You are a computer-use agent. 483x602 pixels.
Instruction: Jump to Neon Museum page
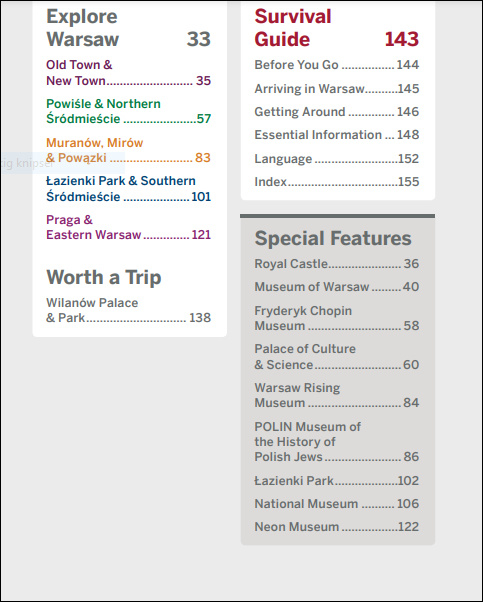coord(336,527)
